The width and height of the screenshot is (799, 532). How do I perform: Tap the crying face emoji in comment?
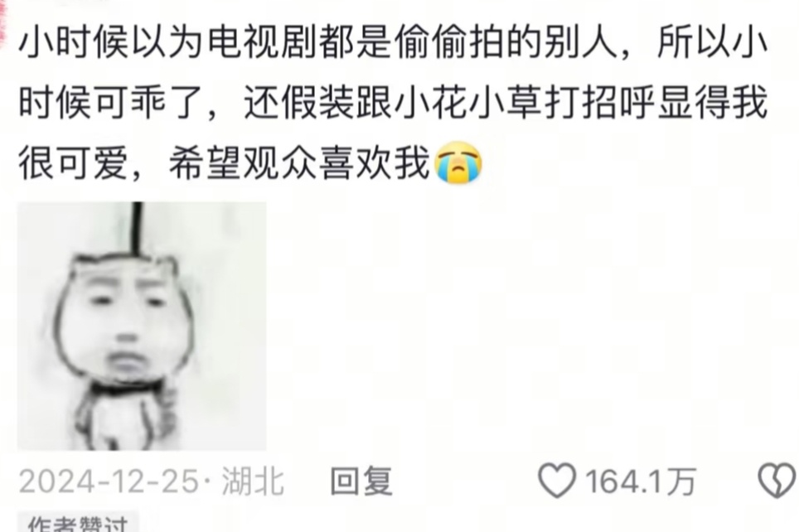click(x=458, y=162)
